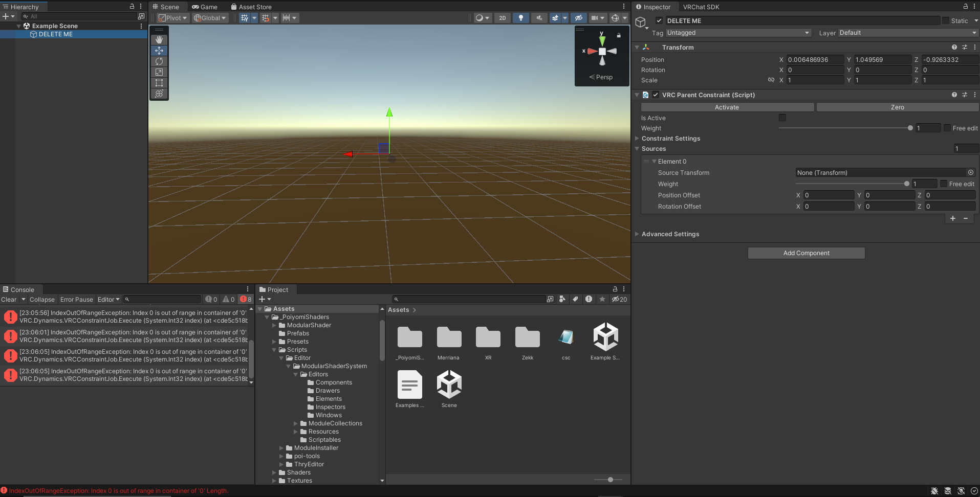Collapse the Transform component foldout
Image resolution: width=980 pixels, height=497 pixels.
pyautogui.click(x=637, y=47)
